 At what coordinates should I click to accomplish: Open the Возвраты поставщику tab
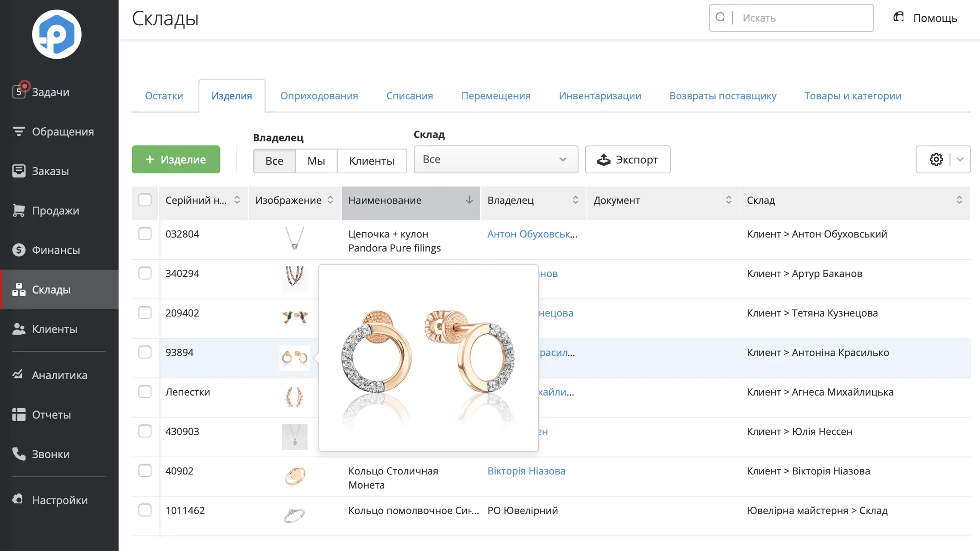tap(723, 96)
